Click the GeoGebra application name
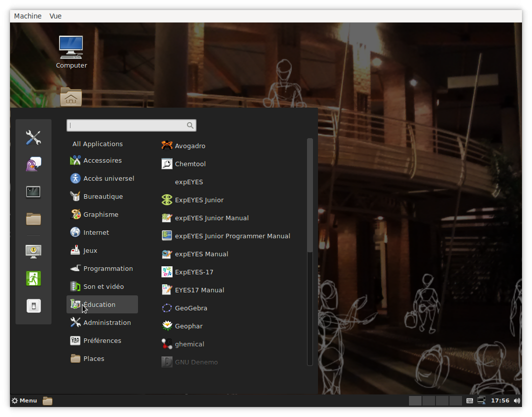 tap(191, 308)
